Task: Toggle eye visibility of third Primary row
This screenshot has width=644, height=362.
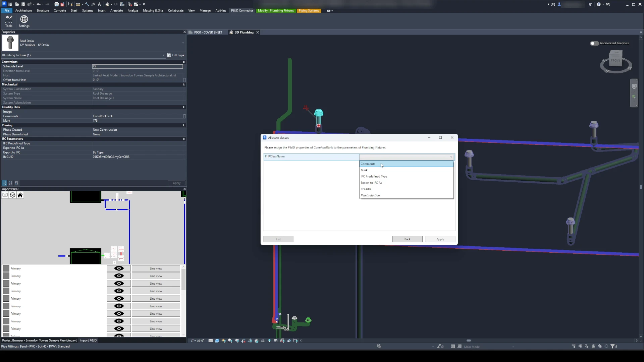Action: pos(119,284)
